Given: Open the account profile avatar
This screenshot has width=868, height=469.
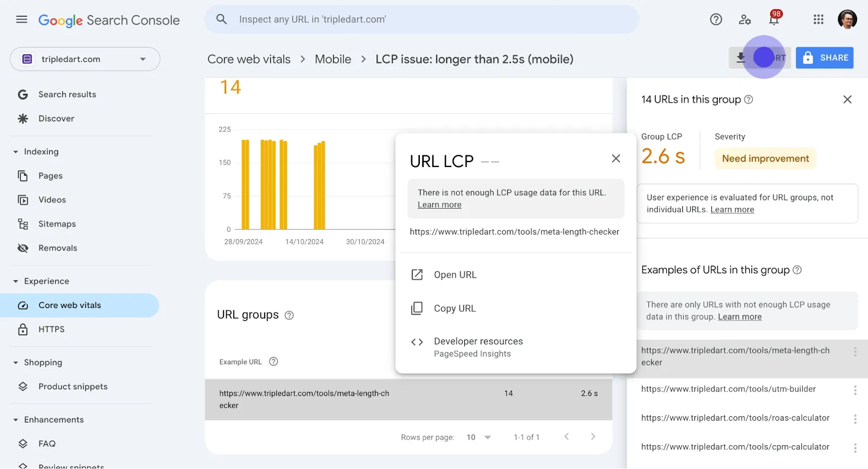Looking at the screenshot, I should (x=847, y=20).
